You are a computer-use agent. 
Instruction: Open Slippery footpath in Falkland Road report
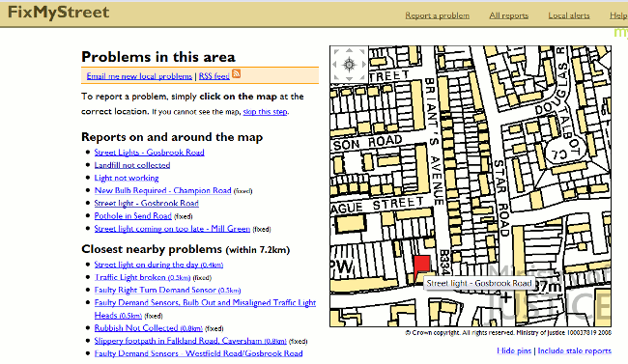click(x=190, y=341)
